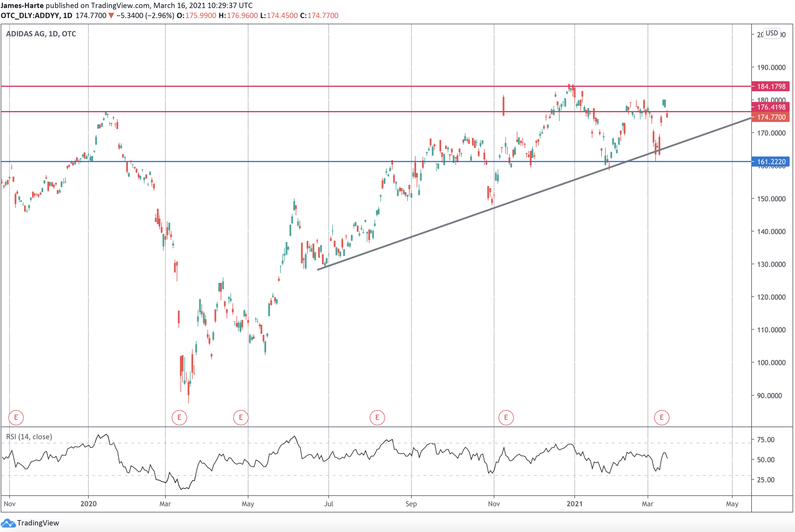Open the earnings event under the November 2020 candles
The height and width of the screenshot is (532, 795).
coord(506,418)
